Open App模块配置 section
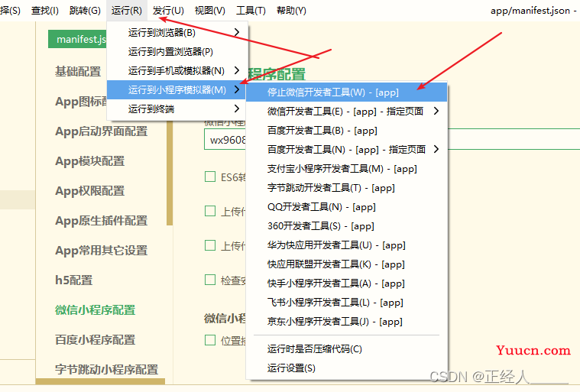Viewport: 580px width, 392px height. (x=90, y=161)
